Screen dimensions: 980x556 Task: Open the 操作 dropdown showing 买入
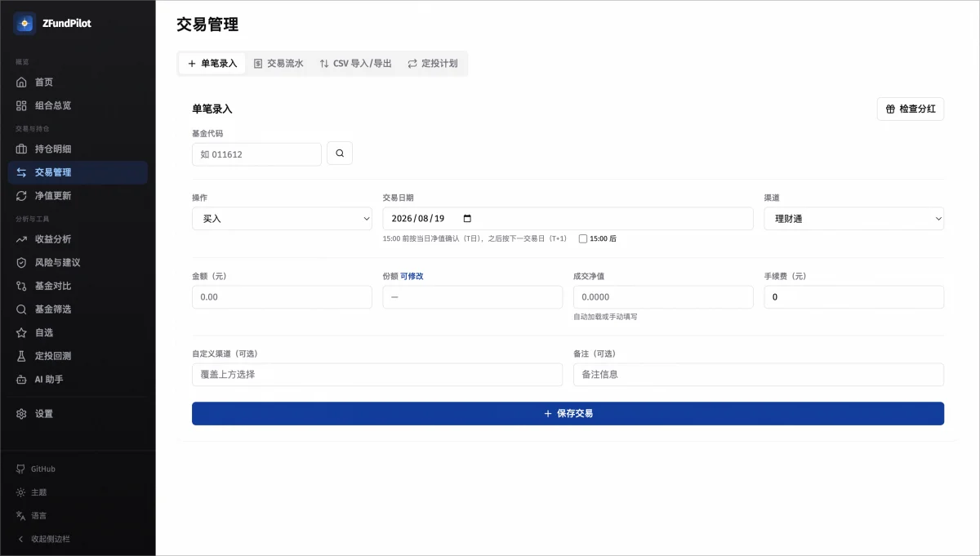pyautogui.click(x=282, y=219)
